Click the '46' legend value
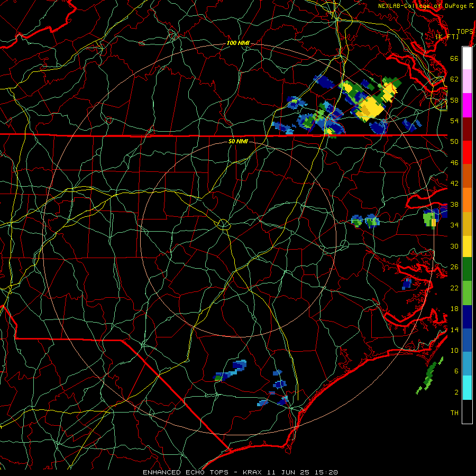 point(454,163)
